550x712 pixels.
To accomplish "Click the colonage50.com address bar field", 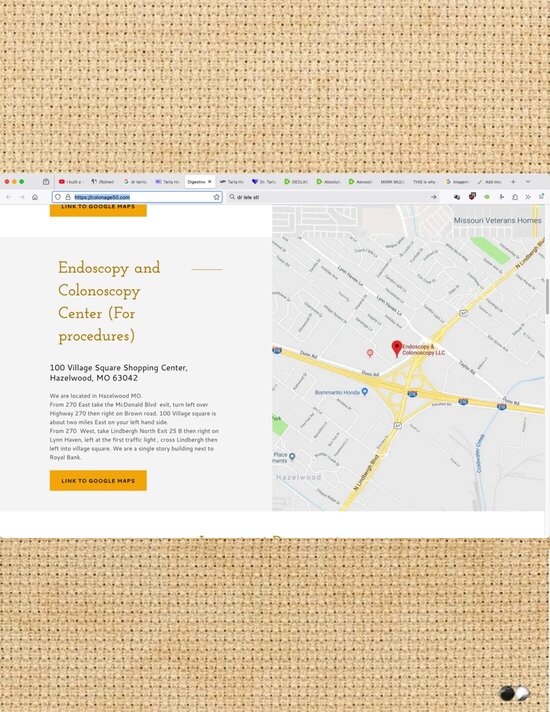I will 137,197.
